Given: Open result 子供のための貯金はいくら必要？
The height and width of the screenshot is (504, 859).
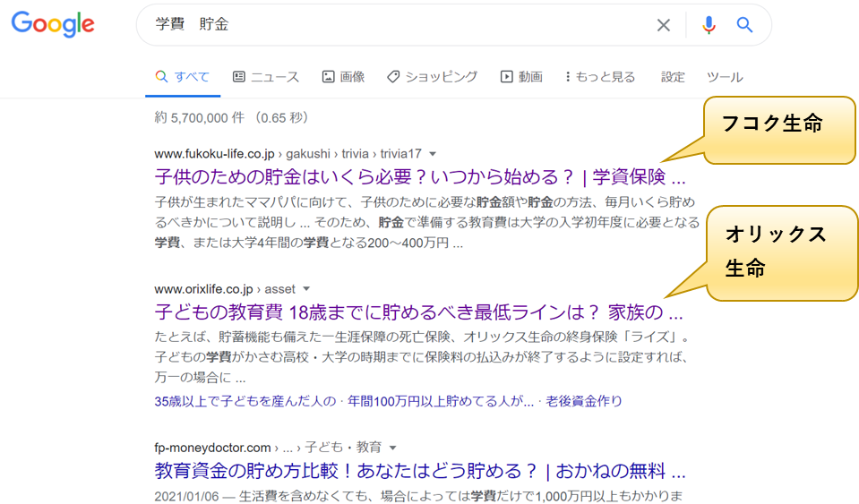Looking at the screenshot, I should 420,176.
